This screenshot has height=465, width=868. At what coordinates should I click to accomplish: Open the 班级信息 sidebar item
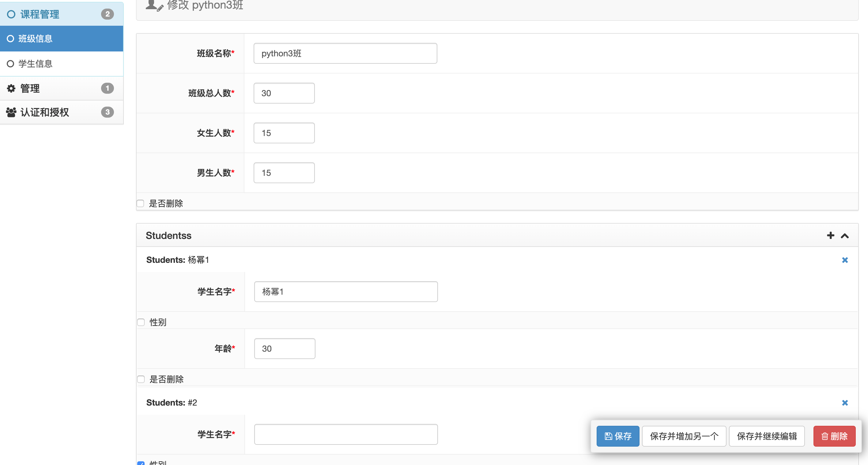(x=36, y=38)
